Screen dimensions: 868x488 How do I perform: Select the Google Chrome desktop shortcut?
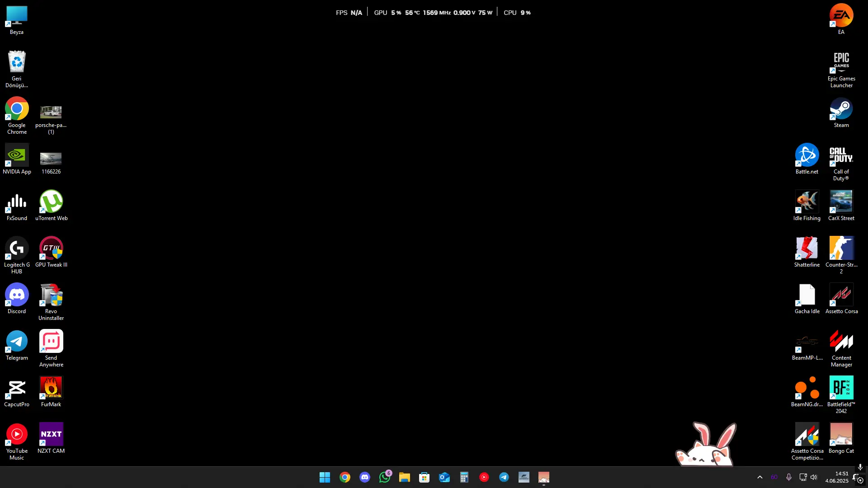(17, 116)
